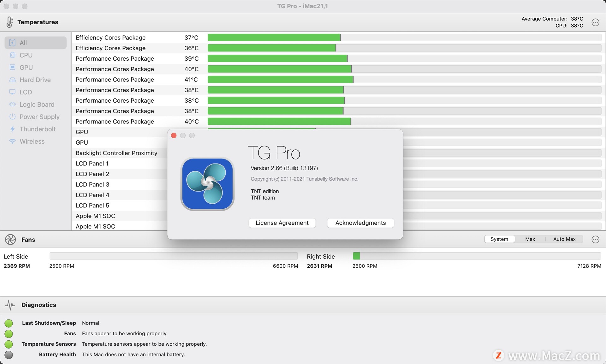Open Temperatures section options ellipsis menu
This screenshot has height=364, width=606.
pos(595,22)
